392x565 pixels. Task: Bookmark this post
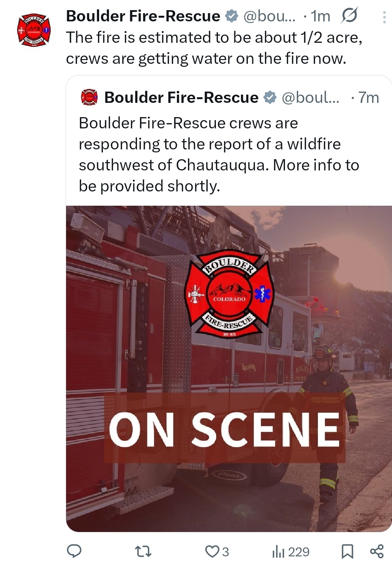pos(347,551)
